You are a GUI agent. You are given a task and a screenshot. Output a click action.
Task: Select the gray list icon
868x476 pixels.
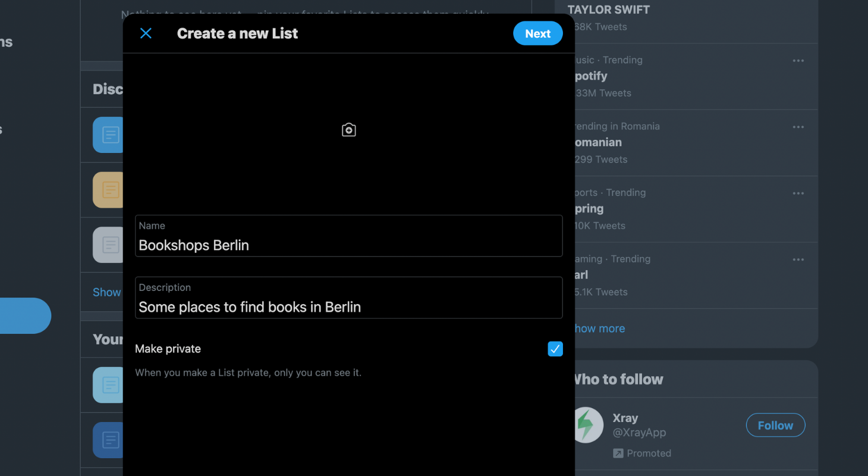point(108,245)
